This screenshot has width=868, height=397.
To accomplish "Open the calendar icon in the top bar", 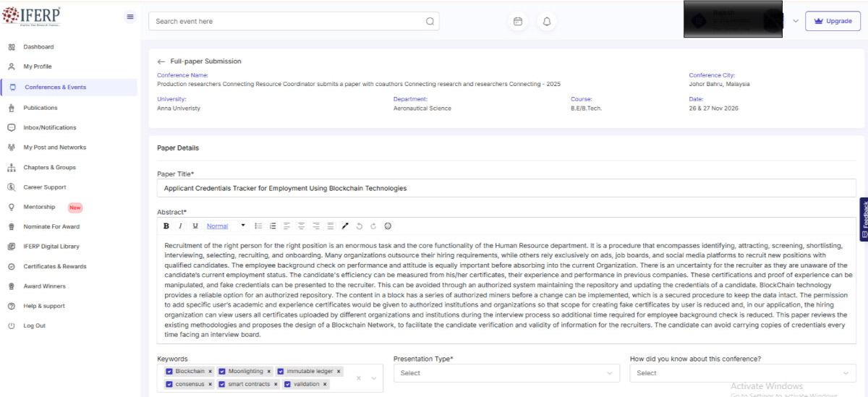I will [518, 22].
